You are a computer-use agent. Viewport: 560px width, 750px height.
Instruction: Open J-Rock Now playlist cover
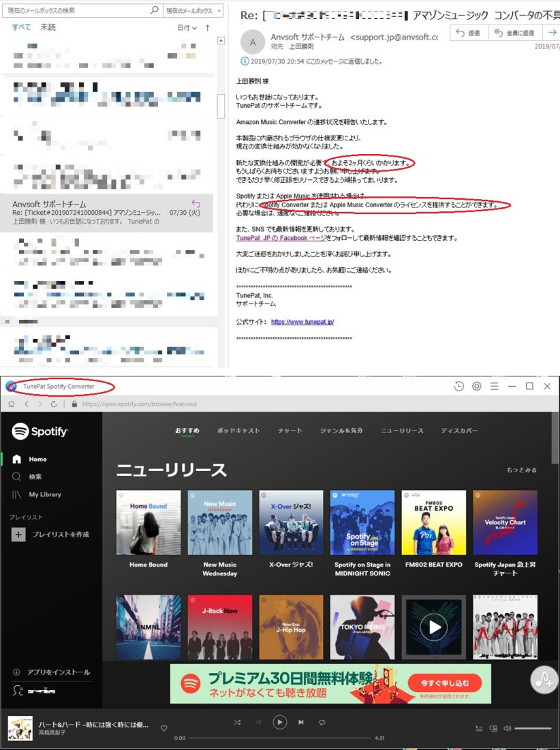220,627
